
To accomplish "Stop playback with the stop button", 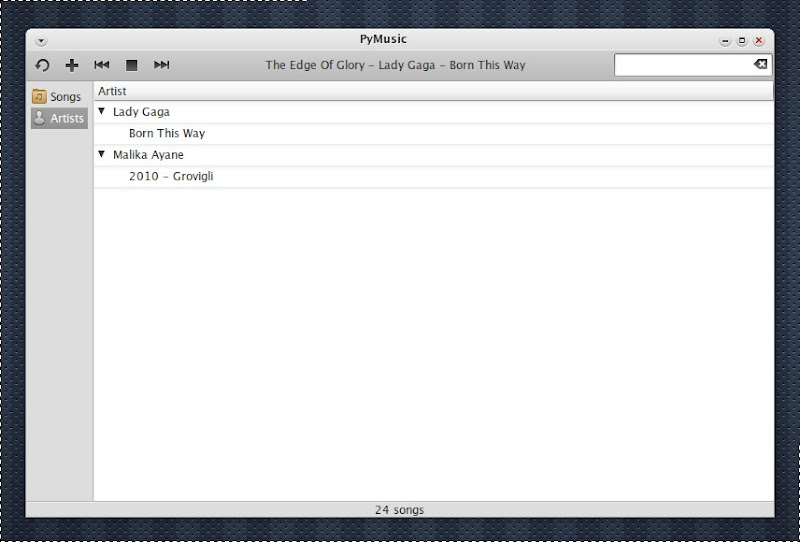I will click(x=132, y=65).
